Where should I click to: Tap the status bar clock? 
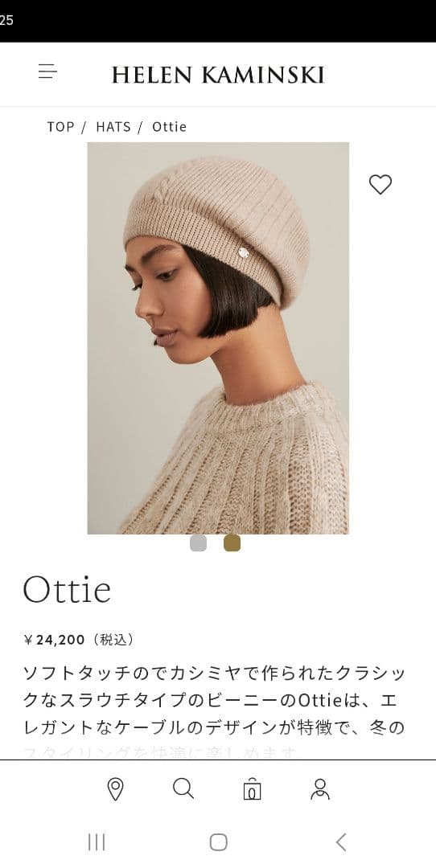(6, 20)
